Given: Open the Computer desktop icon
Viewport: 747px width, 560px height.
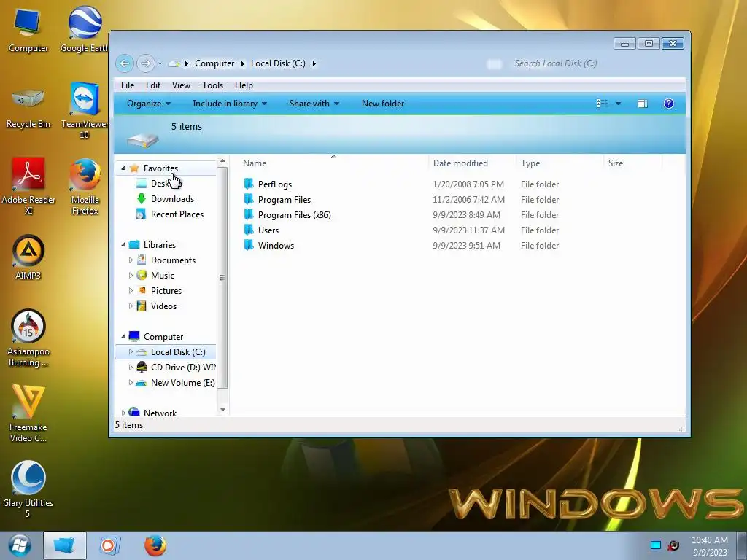Looking at the screenshot, I should click(x=28, y=30).
